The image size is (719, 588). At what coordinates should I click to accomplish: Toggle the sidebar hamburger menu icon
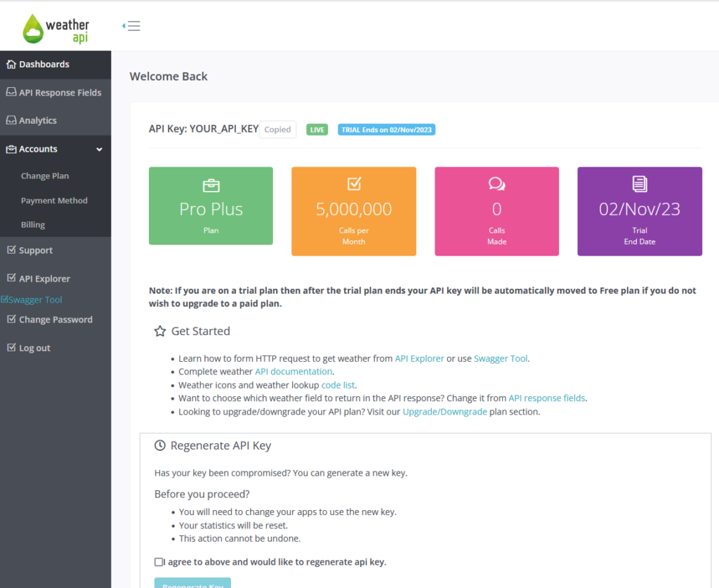[x=132, y=26]
